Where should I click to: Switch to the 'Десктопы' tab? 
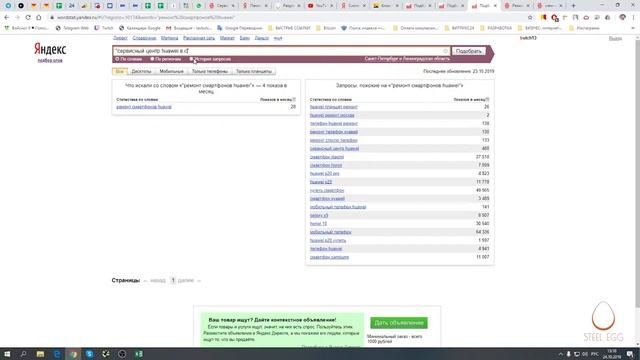(141, 71)
